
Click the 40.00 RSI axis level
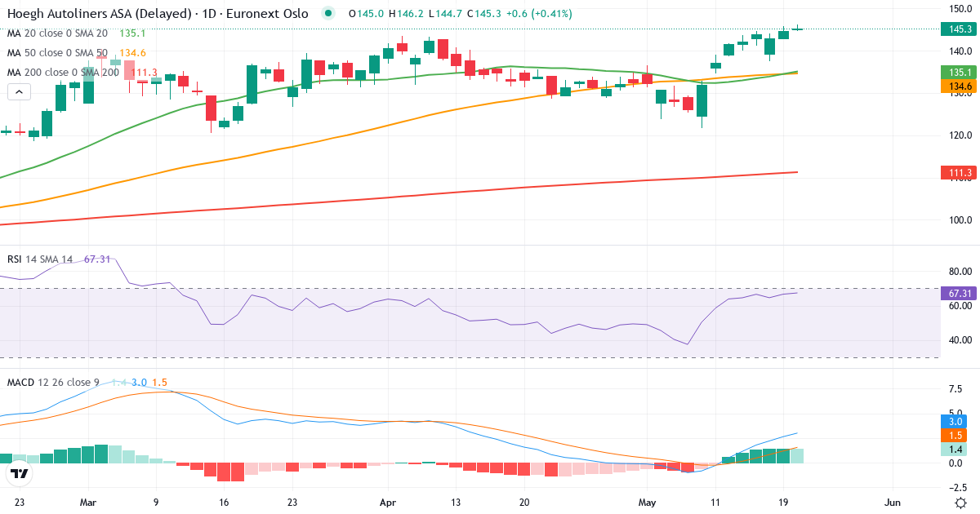tap(960, 340)
